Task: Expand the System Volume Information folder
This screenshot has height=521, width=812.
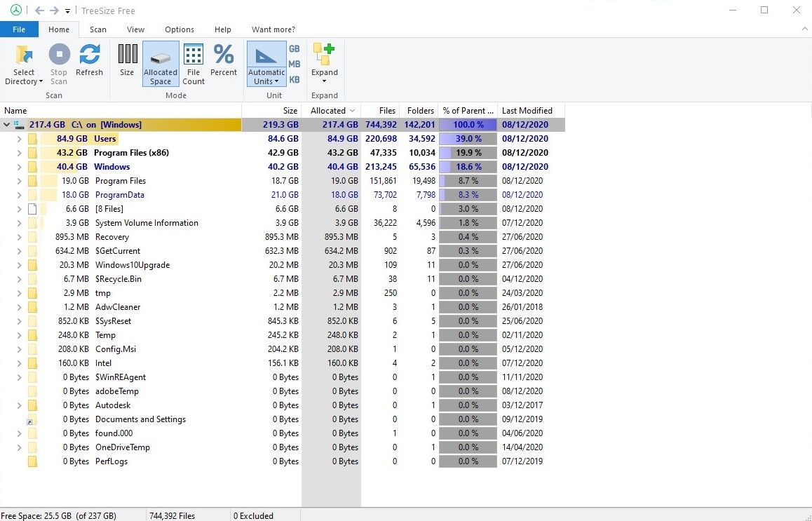Action: (x=19, y=223)
